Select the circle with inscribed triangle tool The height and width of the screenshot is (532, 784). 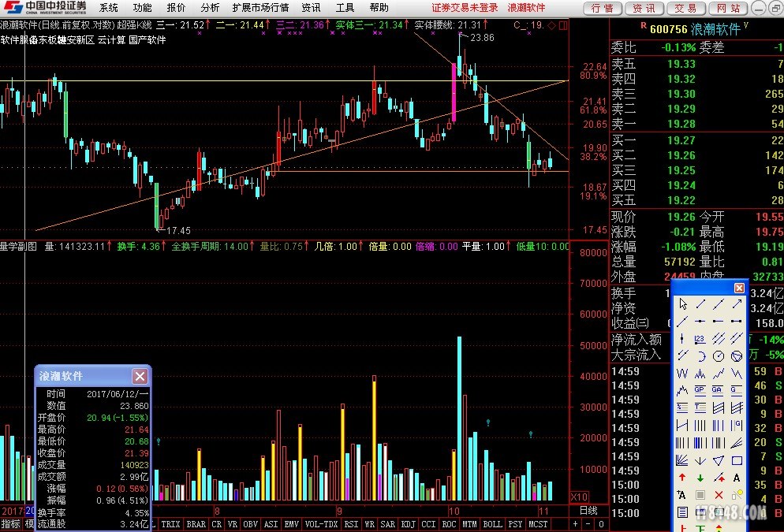point(737,356)
